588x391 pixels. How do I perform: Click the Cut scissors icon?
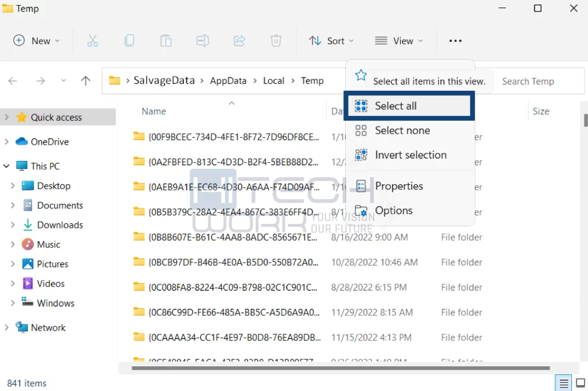coord(92,41)
